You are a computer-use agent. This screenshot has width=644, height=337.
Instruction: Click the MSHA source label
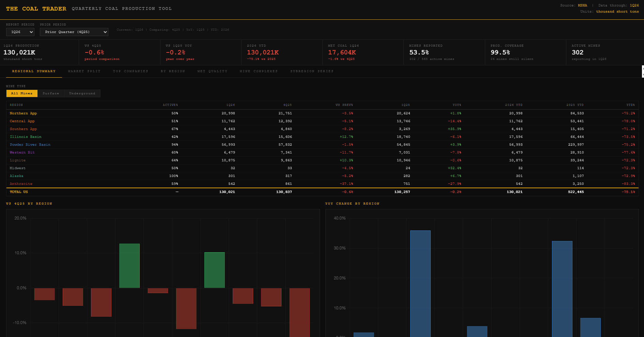click(583, 5)
